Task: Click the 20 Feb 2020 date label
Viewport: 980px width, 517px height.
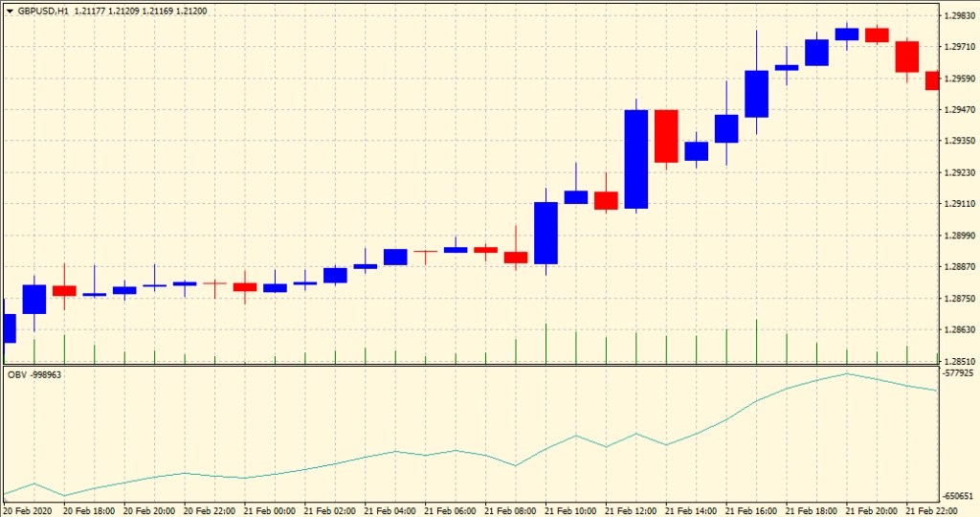Action: point(28,510)
